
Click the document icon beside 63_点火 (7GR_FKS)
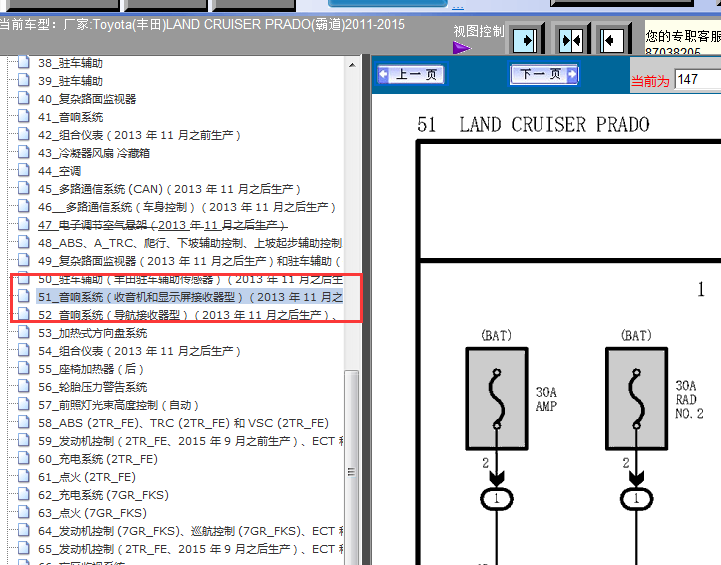[x=24, y=513]
